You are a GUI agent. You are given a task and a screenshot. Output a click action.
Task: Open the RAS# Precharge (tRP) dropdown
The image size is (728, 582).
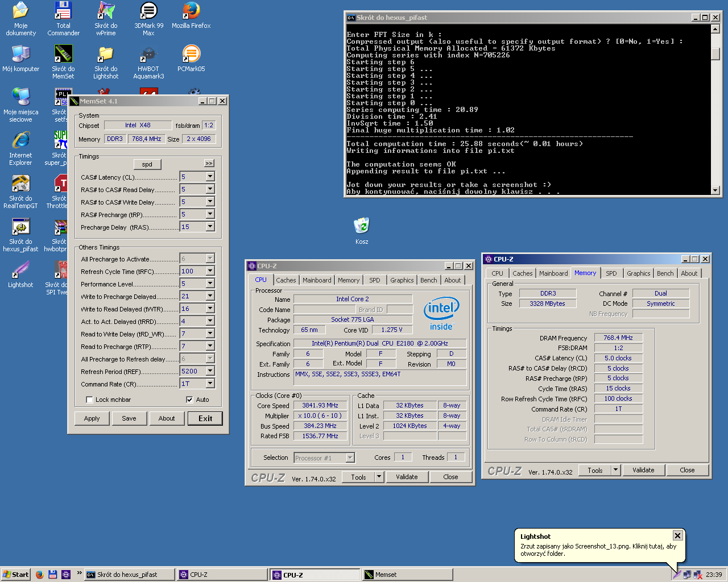click(210, 214)
